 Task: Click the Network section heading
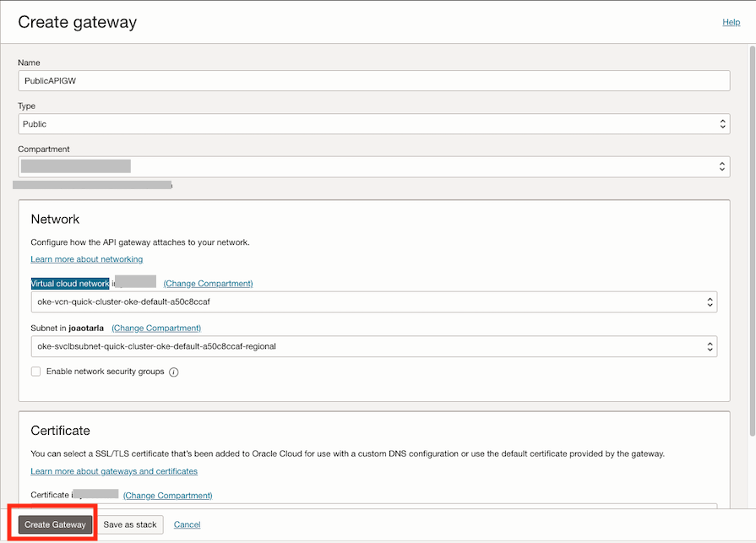55,220
